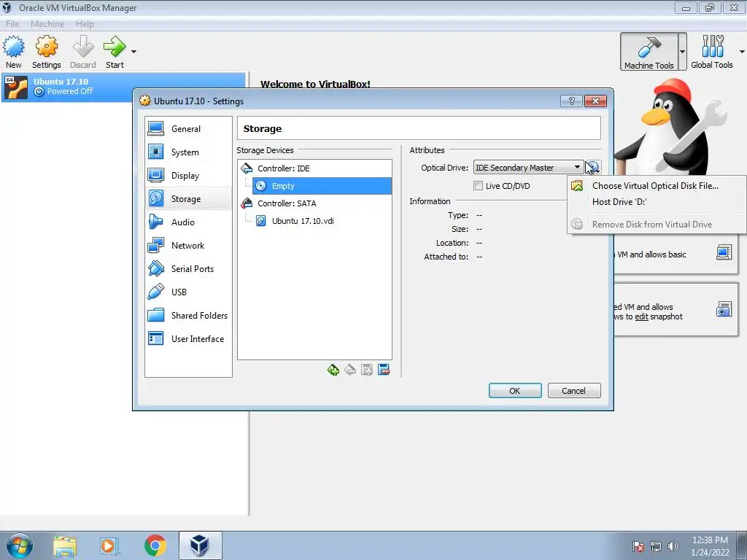Click the Snapshots tool icon in Welcome pane
This screenshot has height=560, width=747.
tap(724, 309)
